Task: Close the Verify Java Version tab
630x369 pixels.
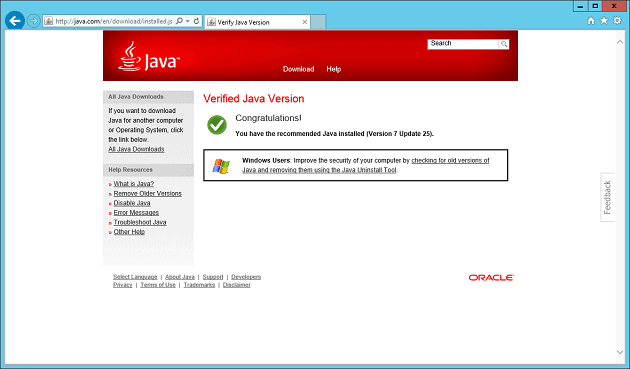Action: (x=305, y=22)
